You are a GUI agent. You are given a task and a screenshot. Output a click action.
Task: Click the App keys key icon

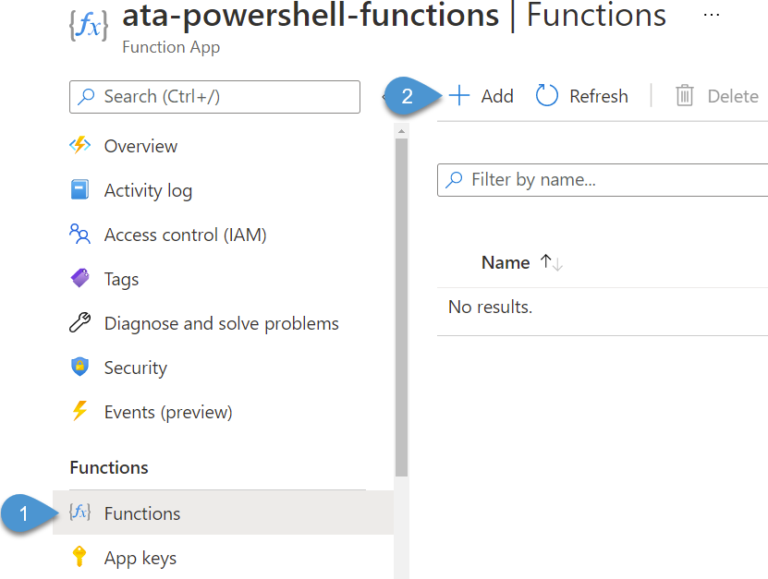click(x=80, y=558)
